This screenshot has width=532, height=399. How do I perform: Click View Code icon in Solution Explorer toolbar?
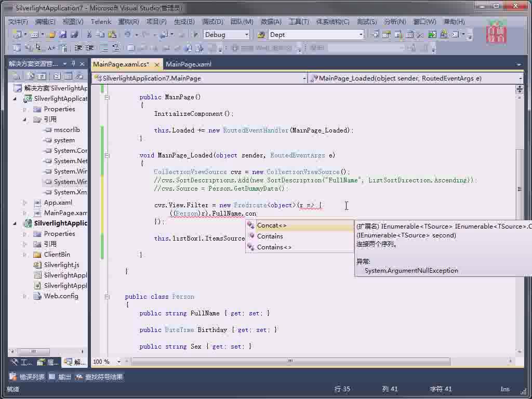tap(57, 76)
